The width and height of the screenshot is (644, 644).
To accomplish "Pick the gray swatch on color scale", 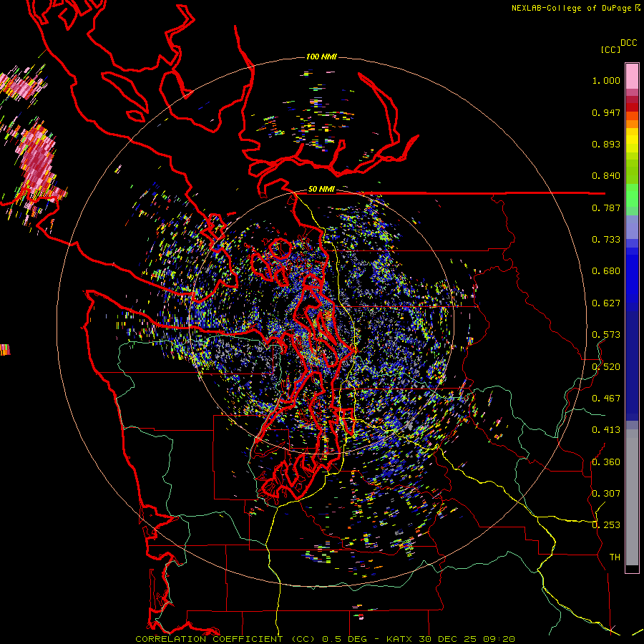I will point(632,497).
